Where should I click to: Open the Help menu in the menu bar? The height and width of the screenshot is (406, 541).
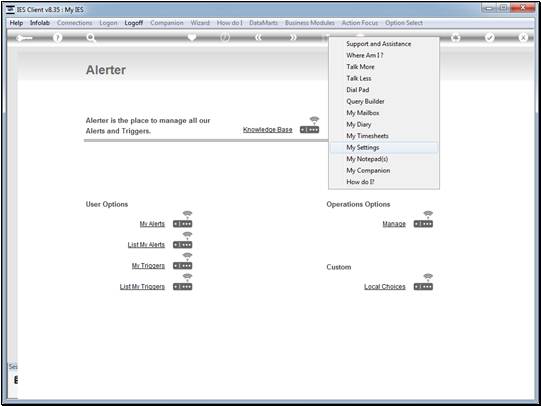pos(16,23)
